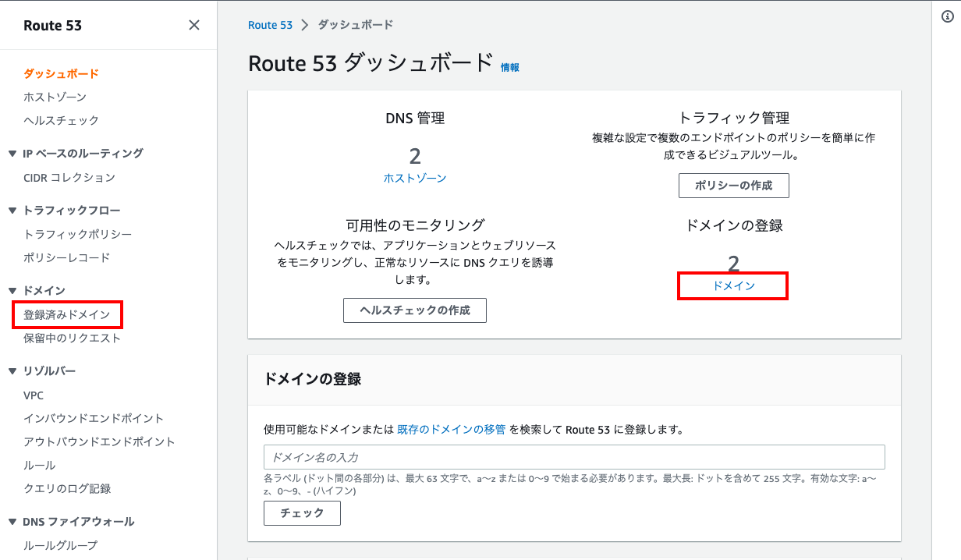
Task: Open the info panel icon at top right
Action: coord(948,17)
